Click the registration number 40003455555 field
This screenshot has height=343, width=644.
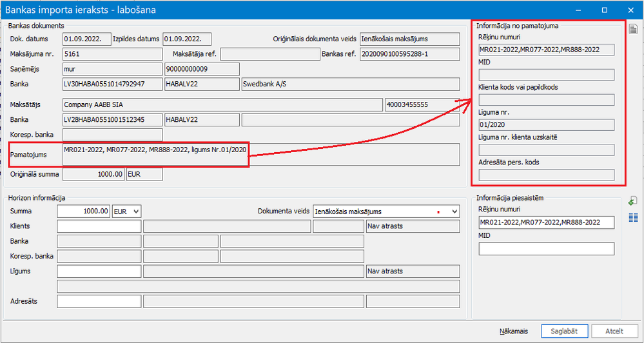(x=422, y=104)
